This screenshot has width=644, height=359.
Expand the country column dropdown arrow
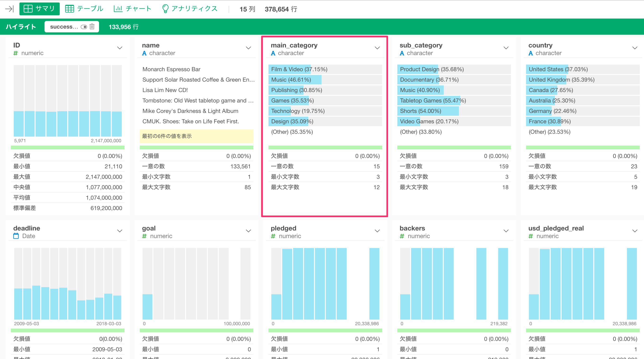tap(635, 48)
